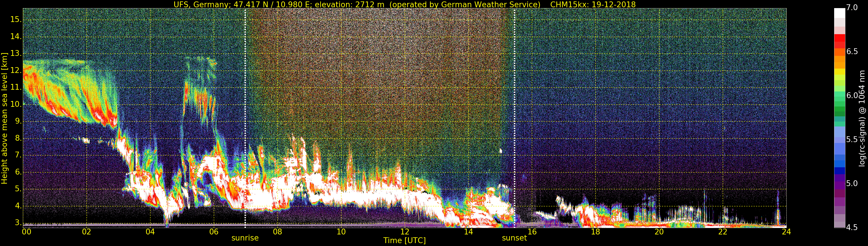
Task: Click the colorbar value '4.5'
Action: coord(852,227)
